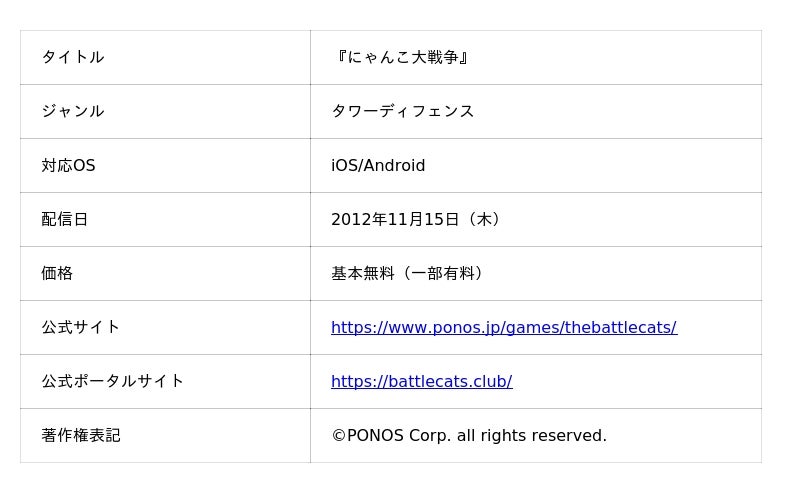Click the 2012年 year in release date
This screenshot has width=800, height=493.
(359, 219)
